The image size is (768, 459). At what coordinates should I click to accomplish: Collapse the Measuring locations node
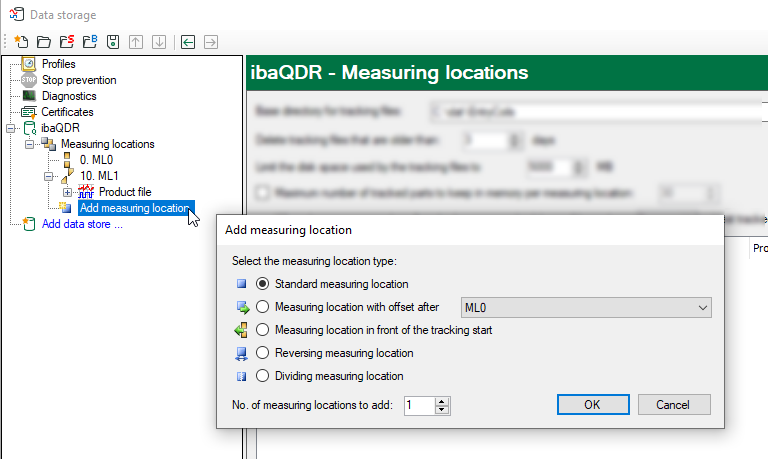(x=29, y=145)
